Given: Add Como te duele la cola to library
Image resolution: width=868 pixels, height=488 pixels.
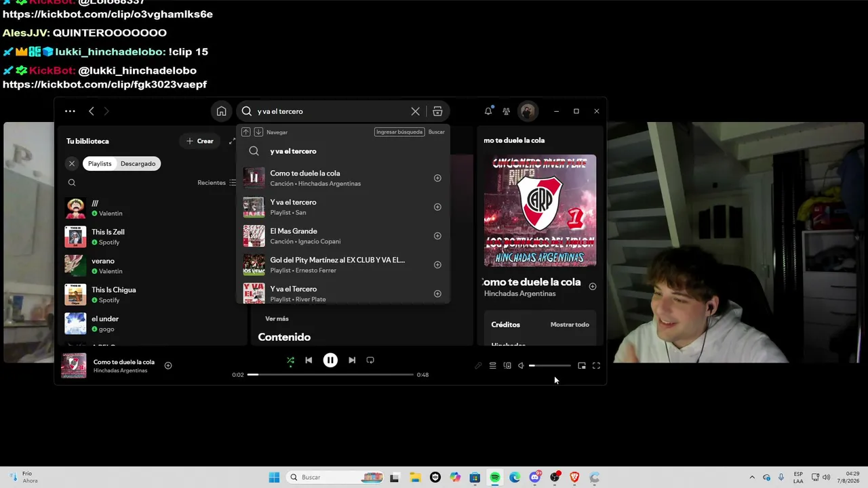Looking at the screenshot, I should pos(437,178).
